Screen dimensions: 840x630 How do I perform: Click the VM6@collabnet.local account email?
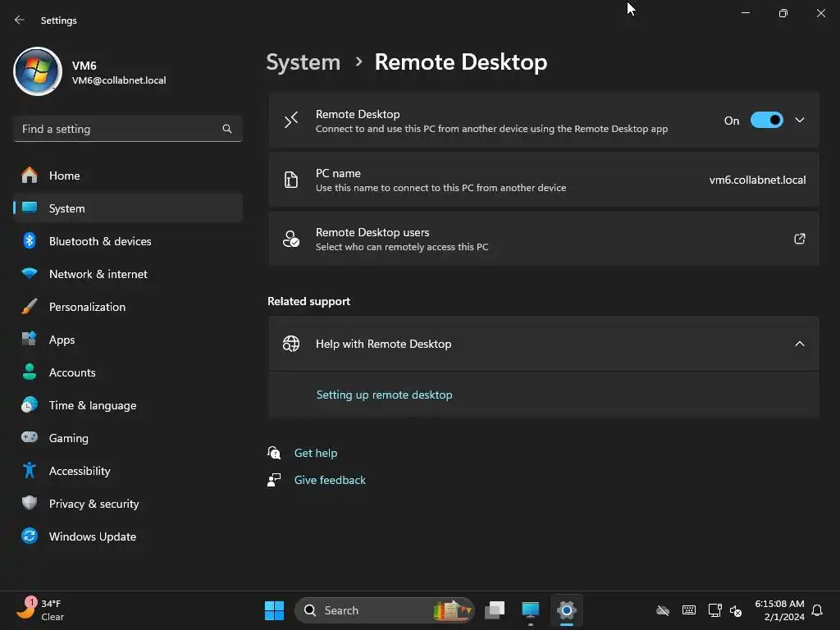(x=119, y=80)
